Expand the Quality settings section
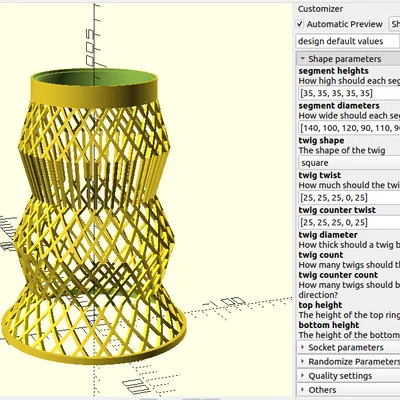The width and height of the screenshot is (400, 400). 348,376
